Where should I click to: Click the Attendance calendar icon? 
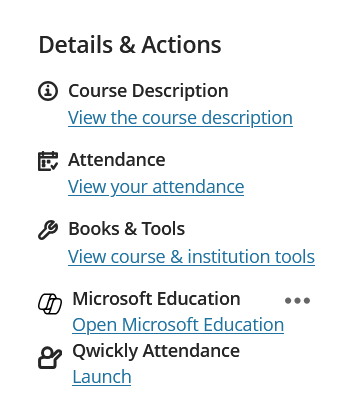click(48, 161)
